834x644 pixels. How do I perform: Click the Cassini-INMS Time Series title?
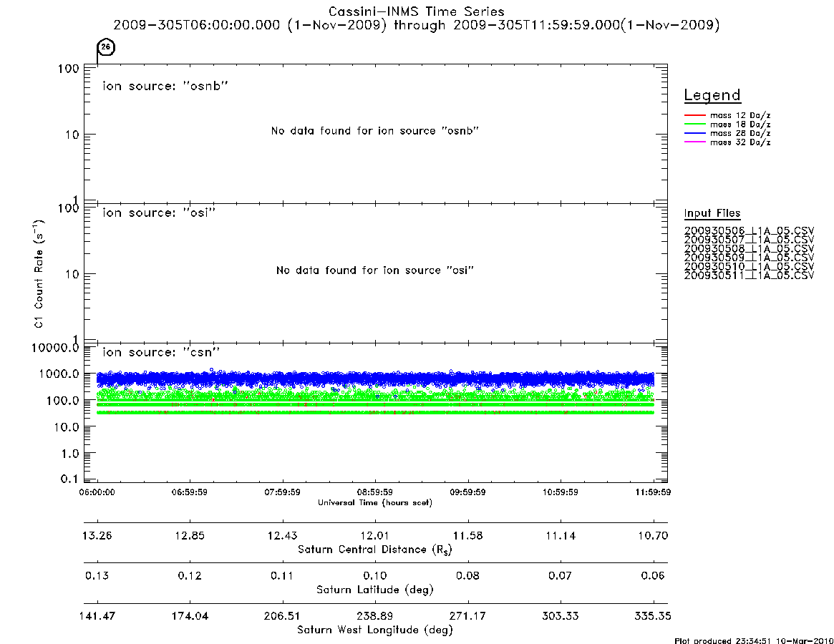[x=417, y=11]
